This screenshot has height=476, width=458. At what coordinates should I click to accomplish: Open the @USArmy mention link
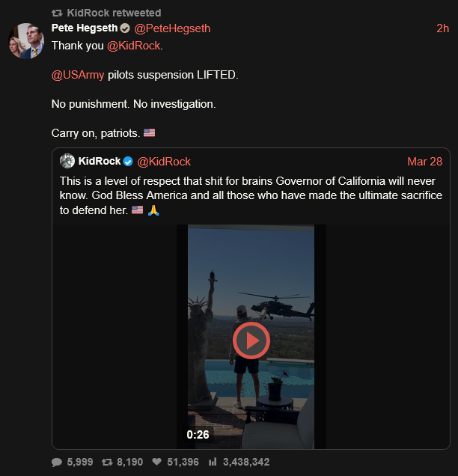point(78,75)
